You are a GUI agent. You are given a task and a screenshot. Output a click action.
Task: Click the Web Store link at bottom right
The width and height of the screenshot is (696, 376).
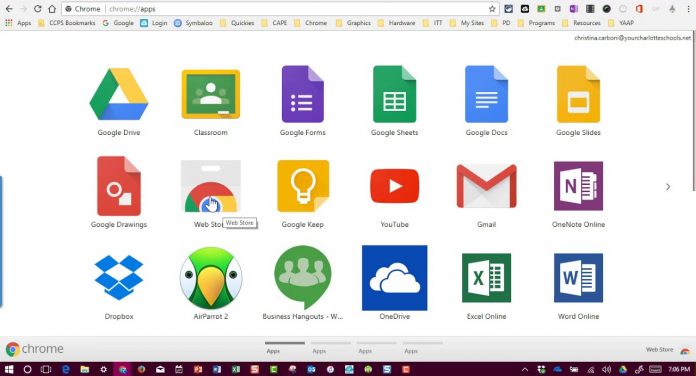click(668, 350)
